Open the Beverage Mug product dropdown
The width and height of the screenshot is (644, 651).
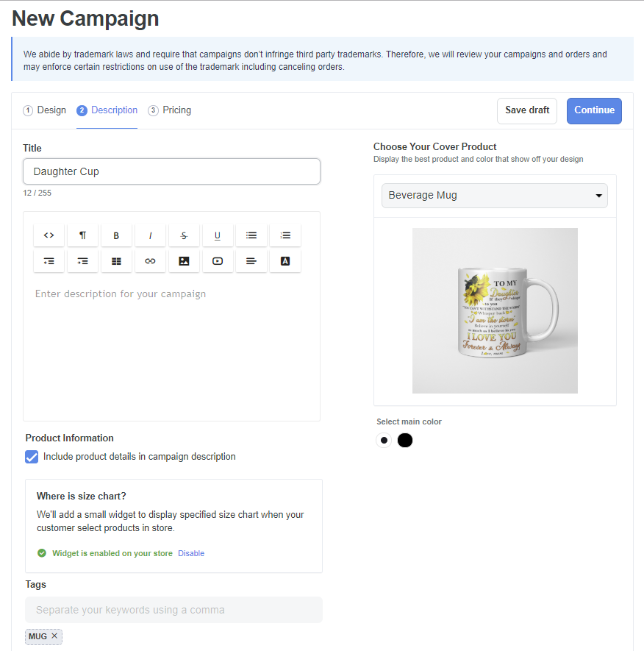[x=494, y=196]
